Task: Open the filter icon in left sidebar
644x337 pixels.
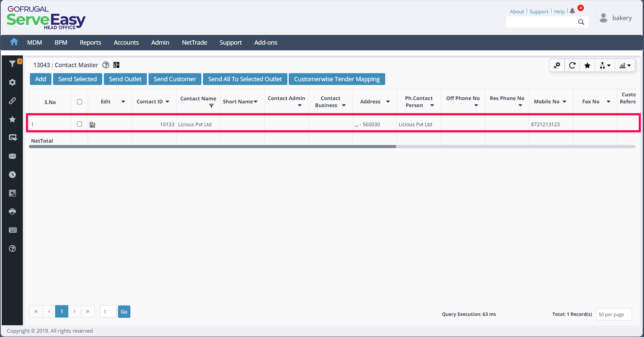Action: coord(12,64)
